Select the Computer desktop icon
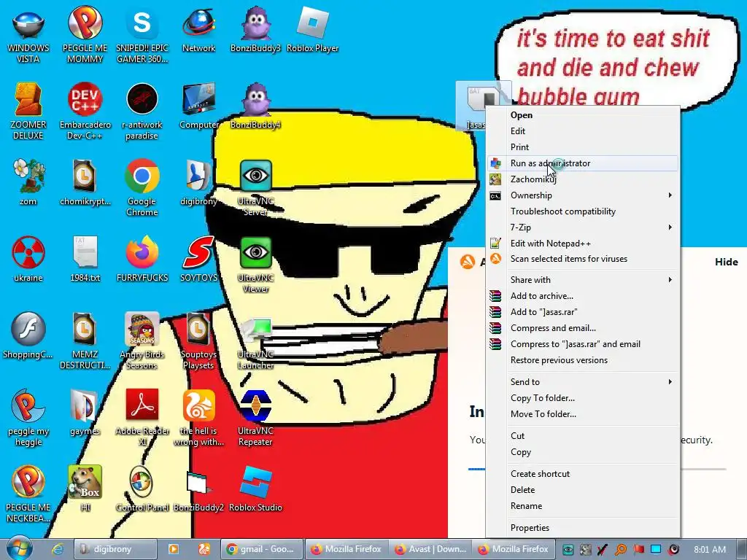This screenshot has width=747, height=560. click(x=198, y=106)
